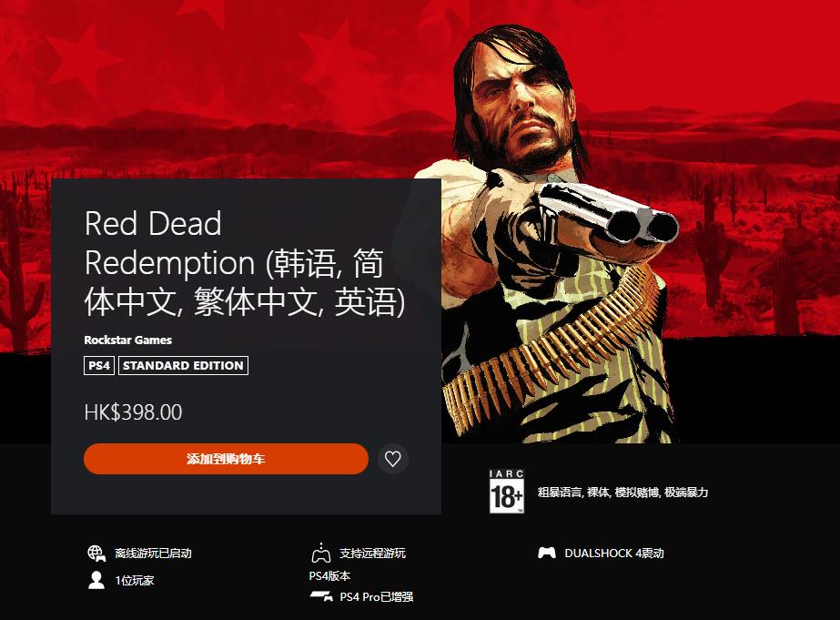Click the 支持远程游玩 label
This screenshot has width=840, height=620.
(372, 553)
